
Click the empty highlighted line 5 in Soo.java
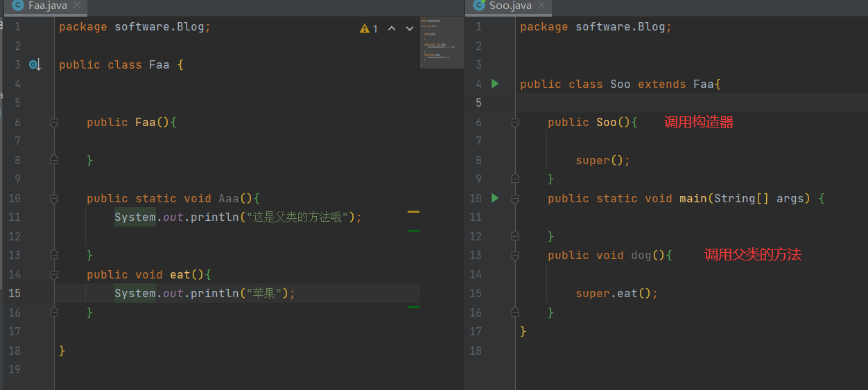[692, 103]
